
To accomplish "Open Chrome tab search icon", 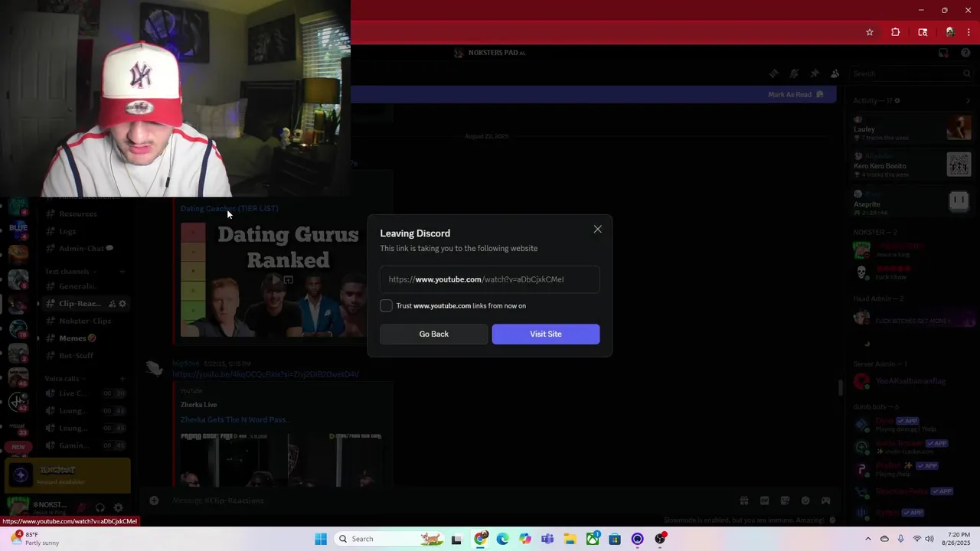I will coord(923,32).
